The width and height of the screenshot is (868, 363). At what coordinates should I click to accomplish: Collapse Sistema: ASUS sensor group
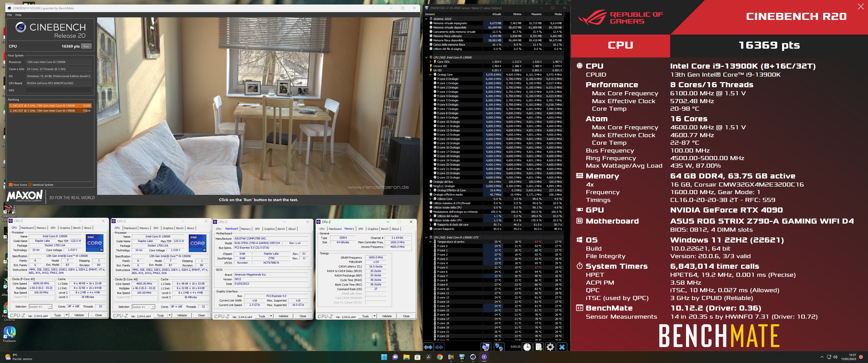[x=426, y=19]
